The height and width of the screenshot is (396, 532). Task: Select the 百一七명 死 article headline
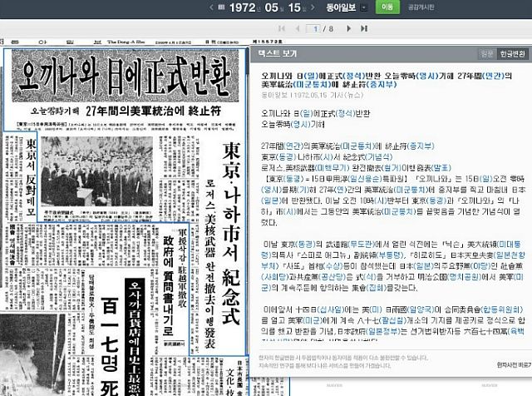tap(110, 346)
